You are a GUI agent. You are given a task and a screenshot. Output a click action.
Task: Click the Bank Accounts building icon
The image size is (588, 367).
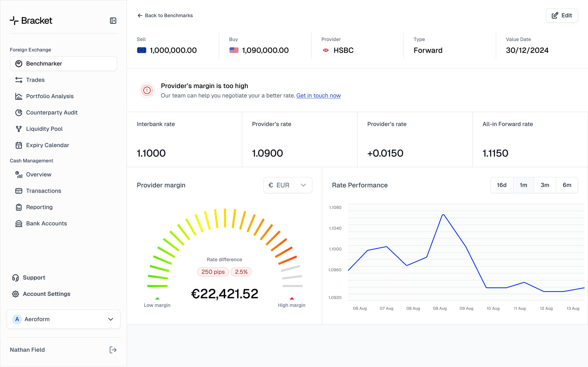(19, 223)
